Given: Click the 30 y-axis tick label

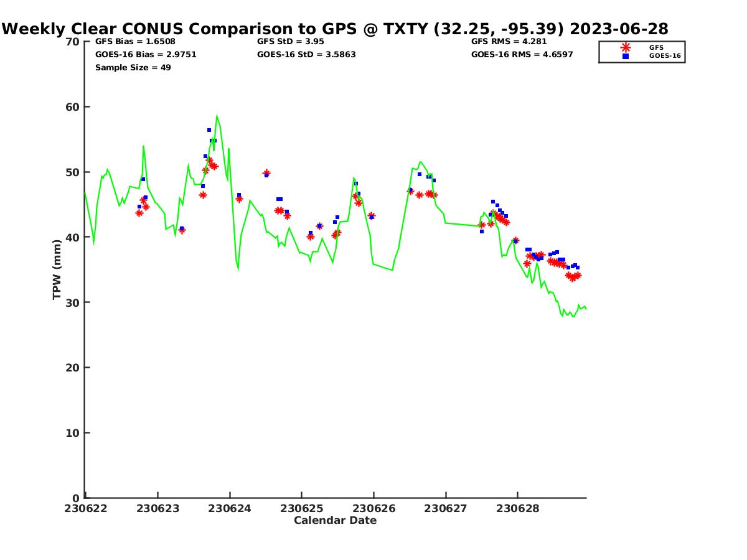Looking at the screenshot, I should (73, 302).
